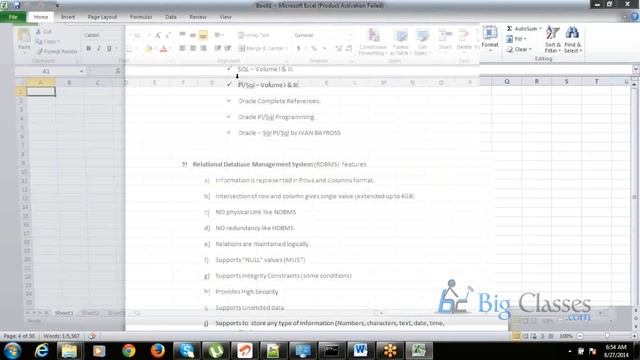This screenshot has width=640, height=360.
Task: Select column R header
Action: click(x=537, y=82)
